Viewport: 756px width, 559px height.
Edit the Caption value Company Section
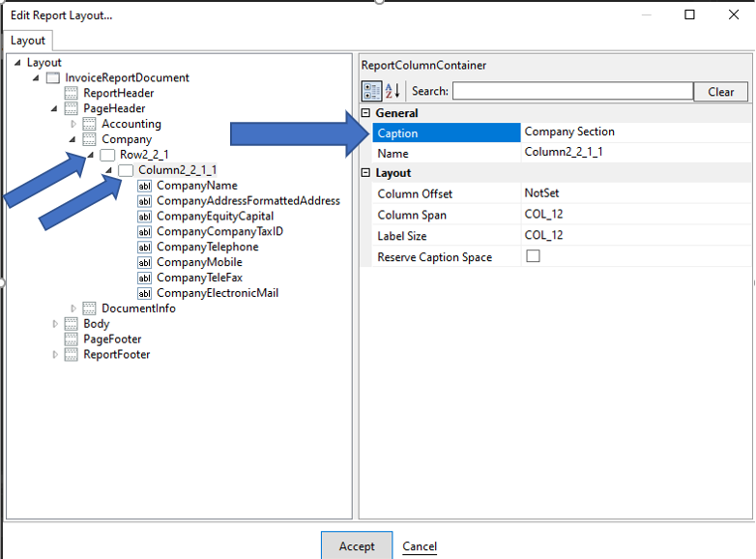coord(636,132)
